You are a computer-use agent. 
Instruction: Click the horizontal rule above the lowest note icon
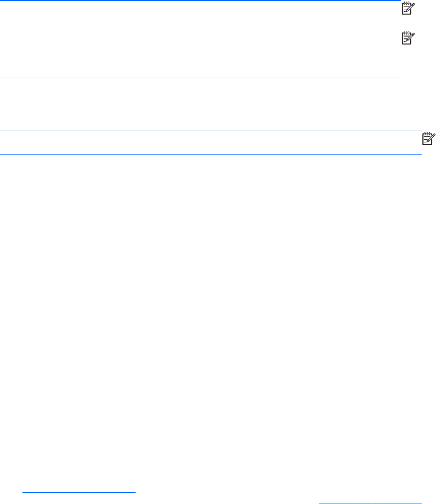pos(211,131)
